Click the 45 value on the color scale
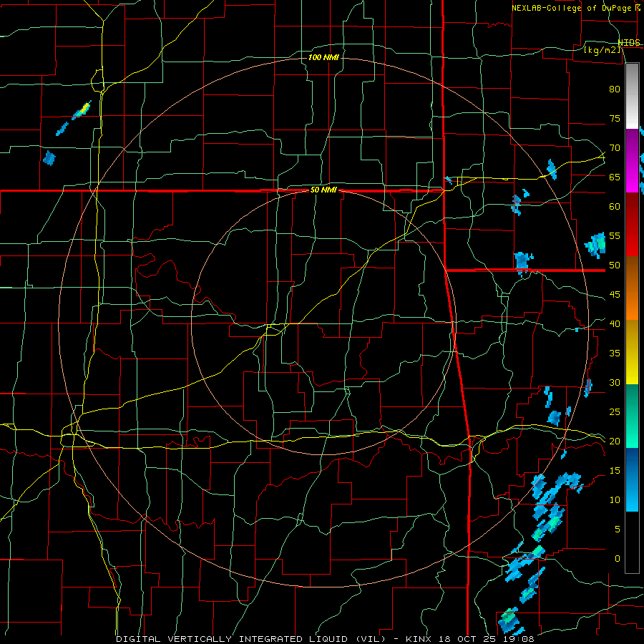 pos(615,295)
